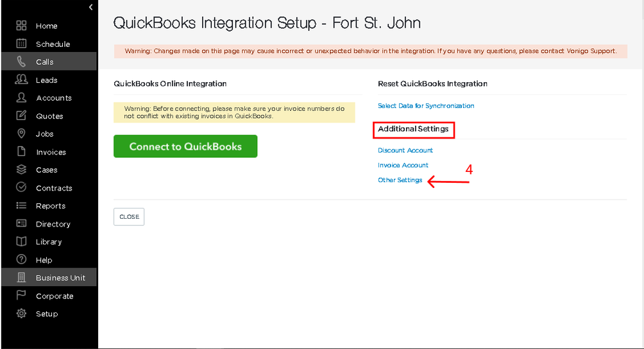Select Help menu label
This screenshot has height=349, width=644.
point(44,260)
